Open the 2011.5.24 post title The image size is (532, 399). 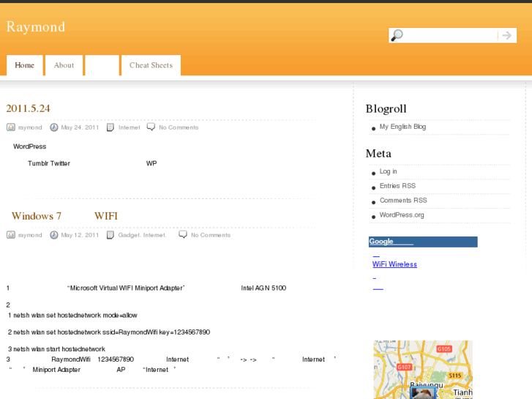pyautogui.click(x=28, y=108)
